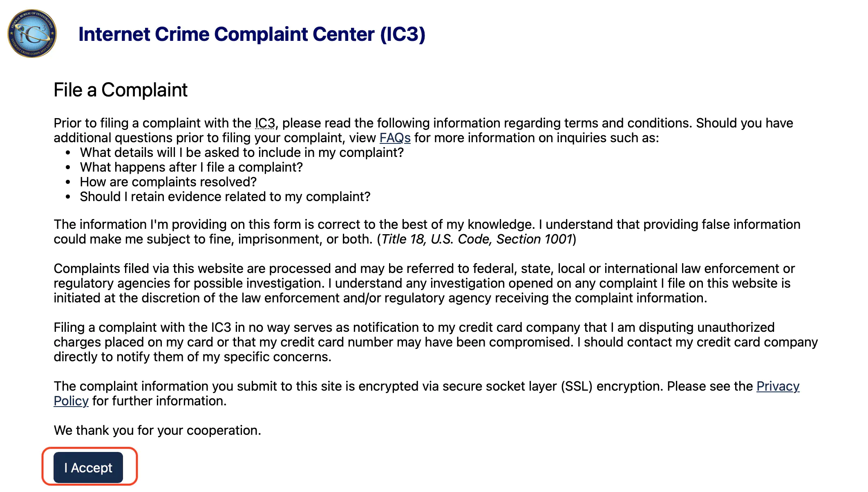Viewport: 868px width, 492px height.
Task: Click the dotted-underlined IC3 abbreviation
Action: [265, 123]
